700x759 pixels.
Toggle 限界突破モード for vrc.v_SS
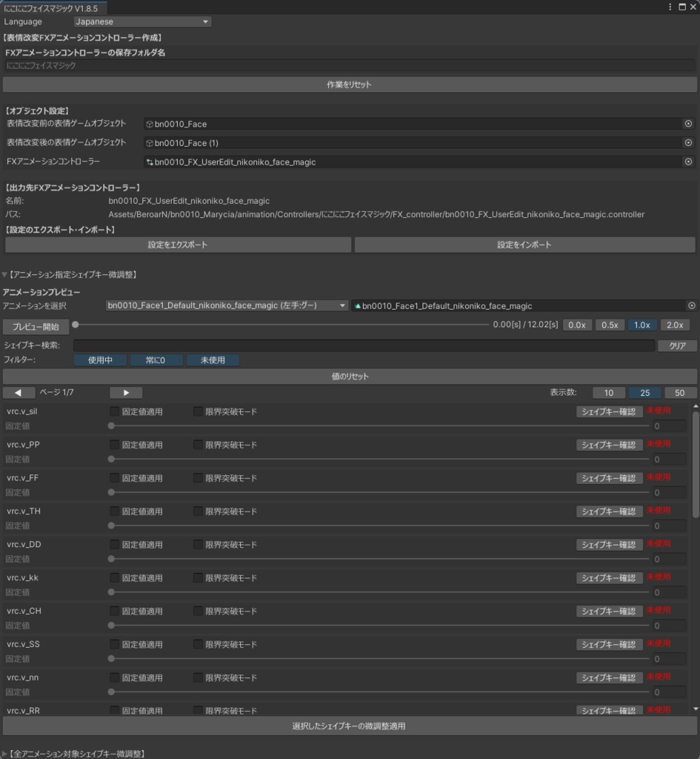tap(197, 644)
